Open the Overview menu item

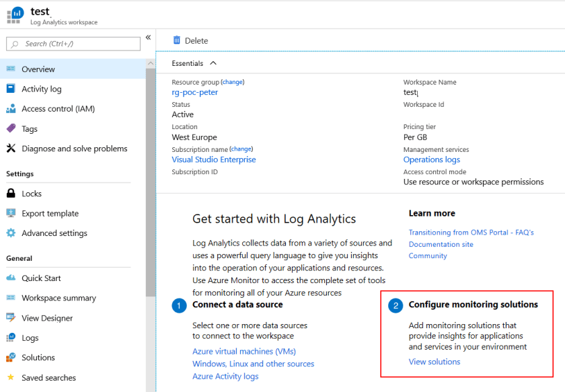pos(38,69)
